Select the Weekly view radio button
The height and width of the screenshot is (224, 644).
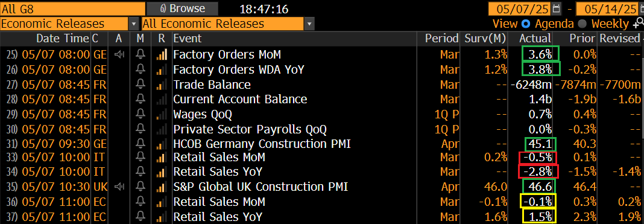click(582, 24)
